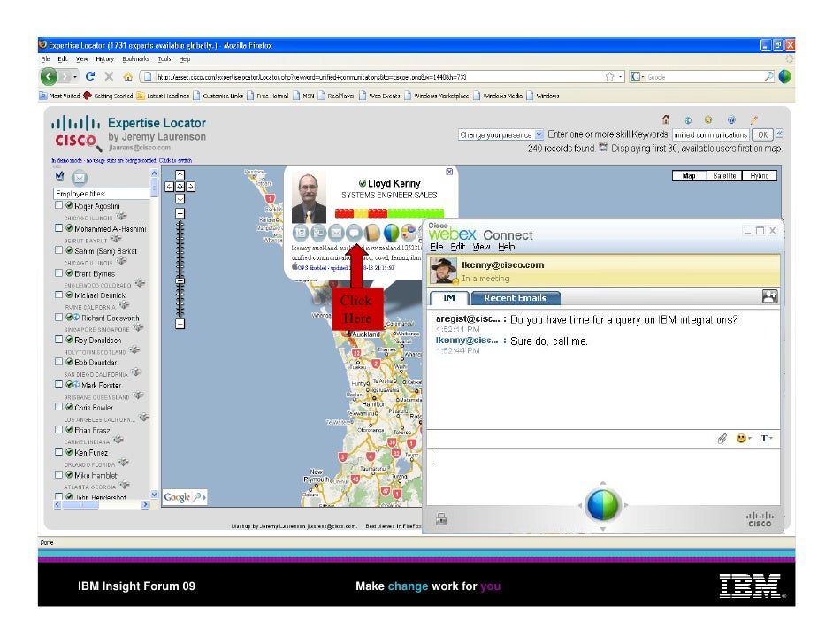Viewport: 833px width, 644px height.
Task: Click the attachment paperclip icon in chat
Action: (x=722, y=439)
